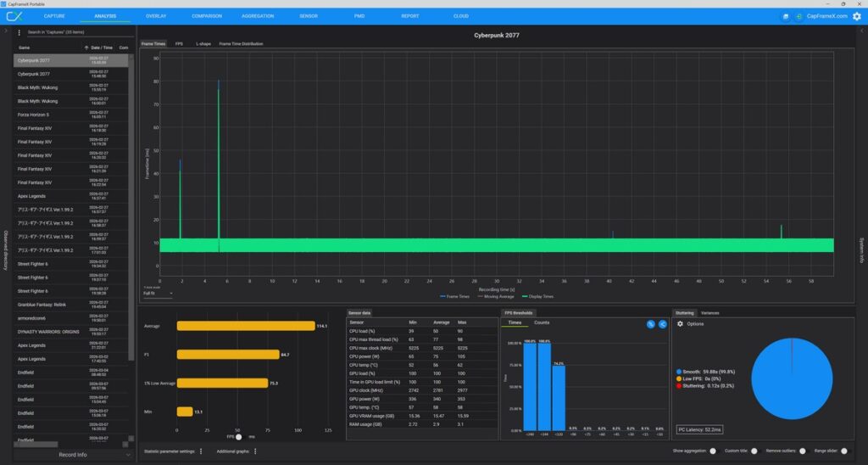This screenshot has height=465, width=868.
Task: Click the Stuttering Options gear icon
Action: (x=680, y=324)
